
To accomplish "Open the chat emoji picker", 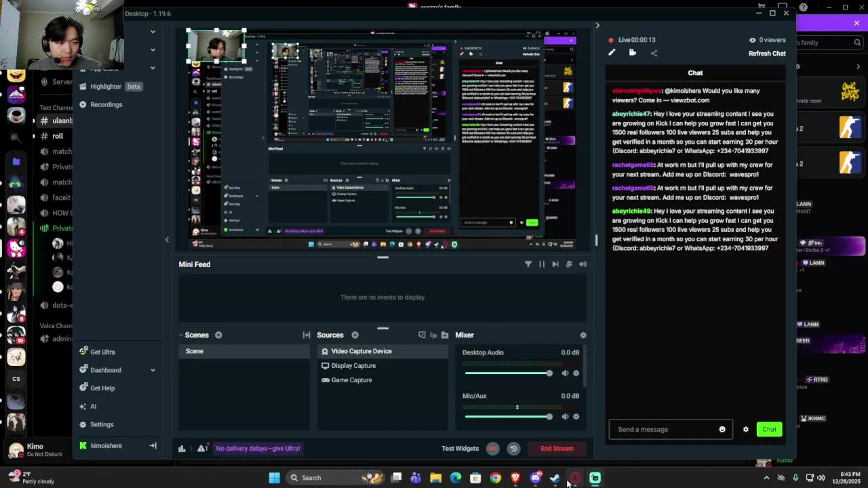I will [722, 429].
